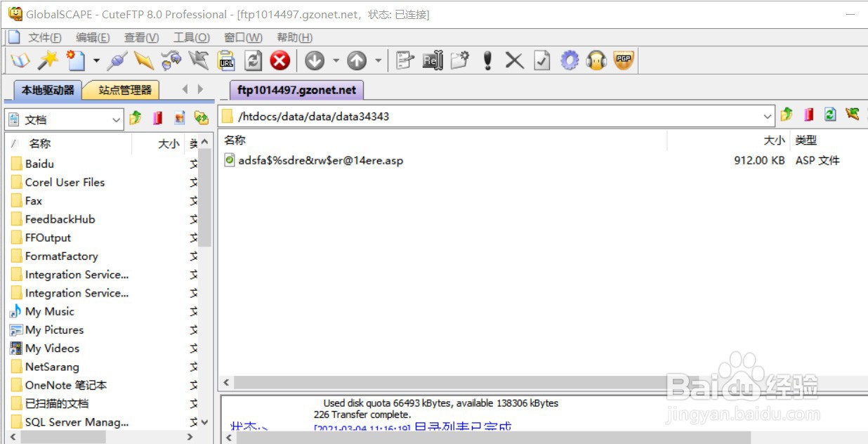Open dropdown arrow beside Upload icon

coord(378,61)
